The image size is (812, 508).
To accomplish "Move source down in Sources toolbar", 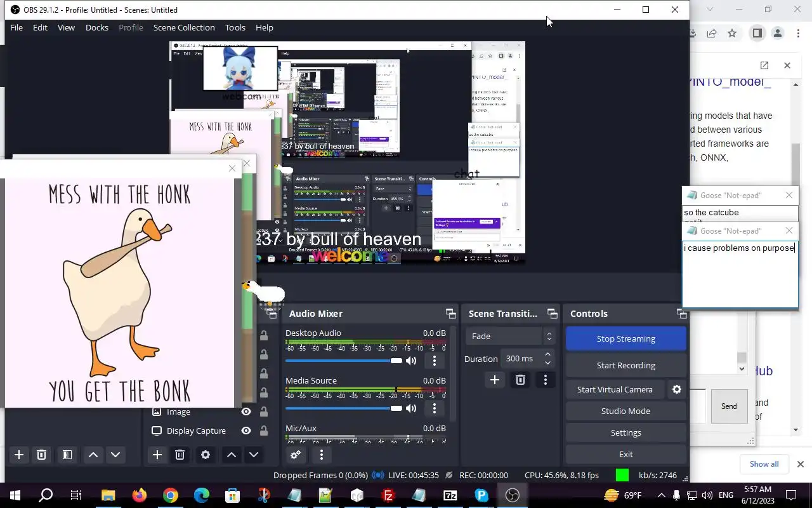I will click(254, 455).
